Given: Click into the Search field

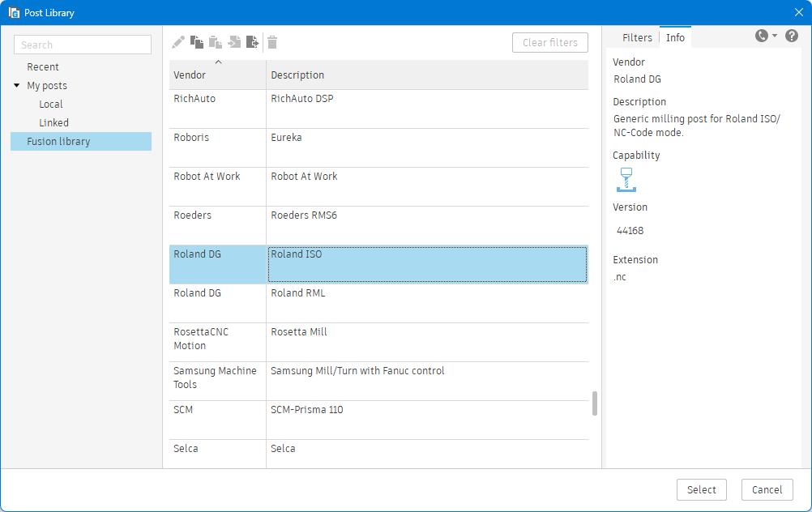Looking at the screenshot, I should tap(83, 45).
